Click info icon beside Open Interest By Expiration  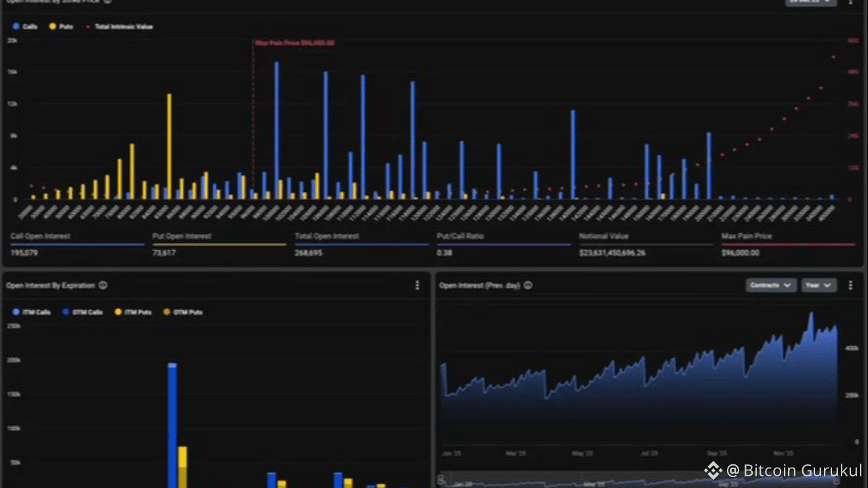[x=103, y=285]
